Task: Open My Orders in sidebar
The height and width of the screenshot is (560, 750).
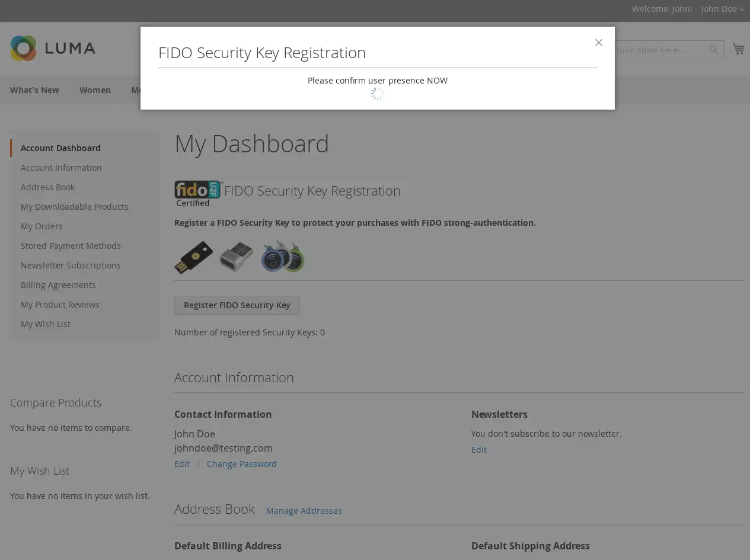Action: [42, 226]
